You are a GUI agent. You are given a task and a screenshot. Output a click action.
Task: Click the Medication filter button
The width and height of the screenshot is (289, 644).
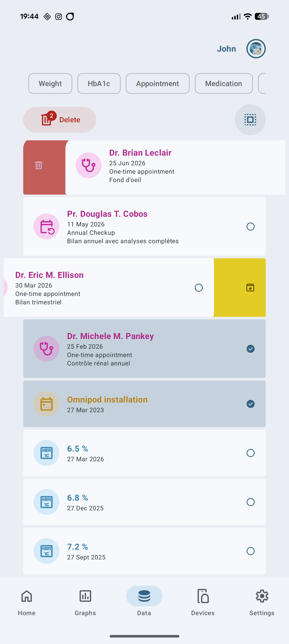224,84
